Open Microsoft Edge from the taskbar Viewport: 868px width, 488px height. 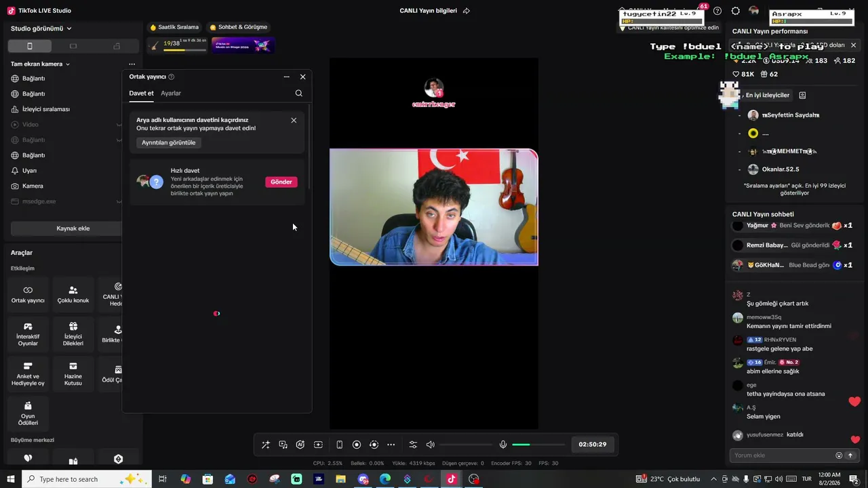click(385, 479)
